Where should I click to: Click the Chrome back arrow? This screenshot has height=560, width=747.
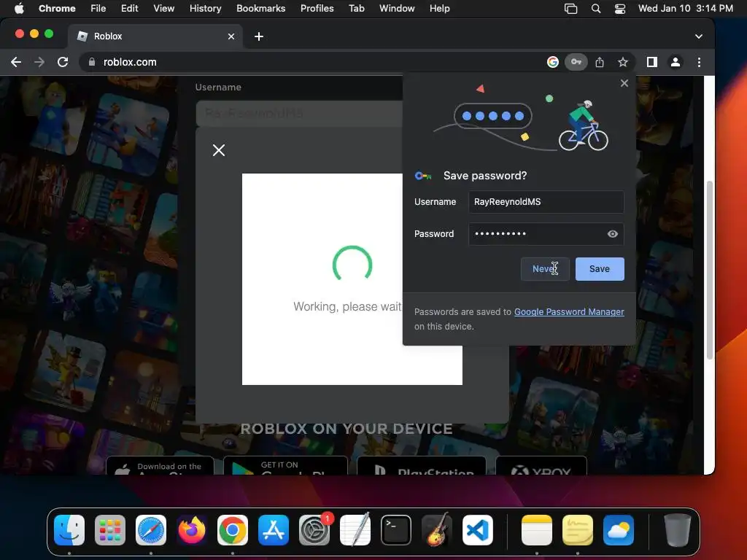coord(16,62)
